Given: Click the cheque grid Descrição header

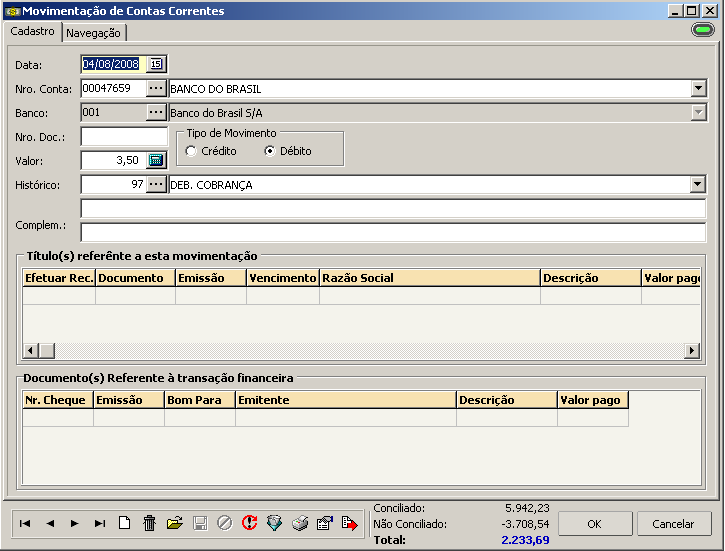Looking at the screenshot, I should [x=507, y=400].
